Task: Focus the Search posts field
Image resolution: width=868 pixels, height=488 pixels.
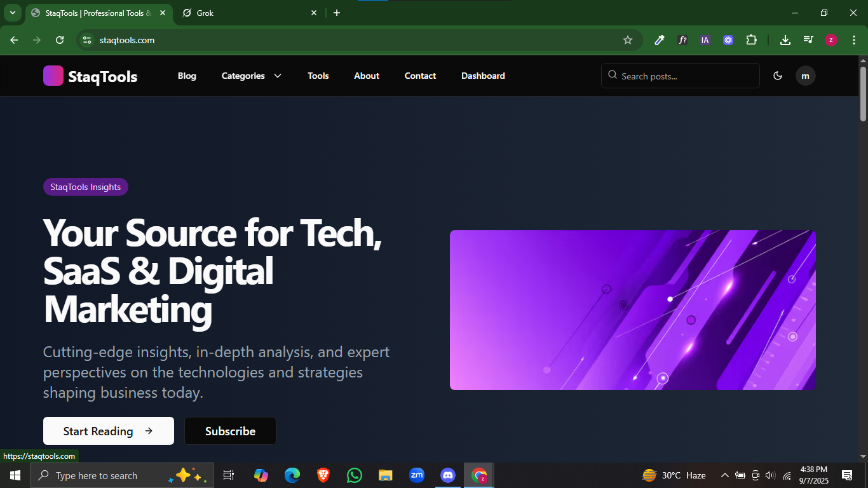Action: tap(681, 76)
